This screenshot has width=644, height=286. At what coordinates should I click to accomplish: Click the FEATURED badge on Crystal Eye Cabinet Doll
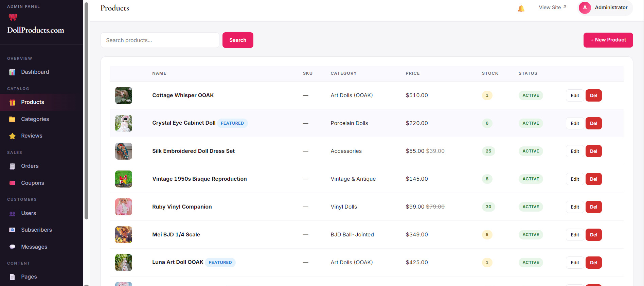(x=232, y=123)
